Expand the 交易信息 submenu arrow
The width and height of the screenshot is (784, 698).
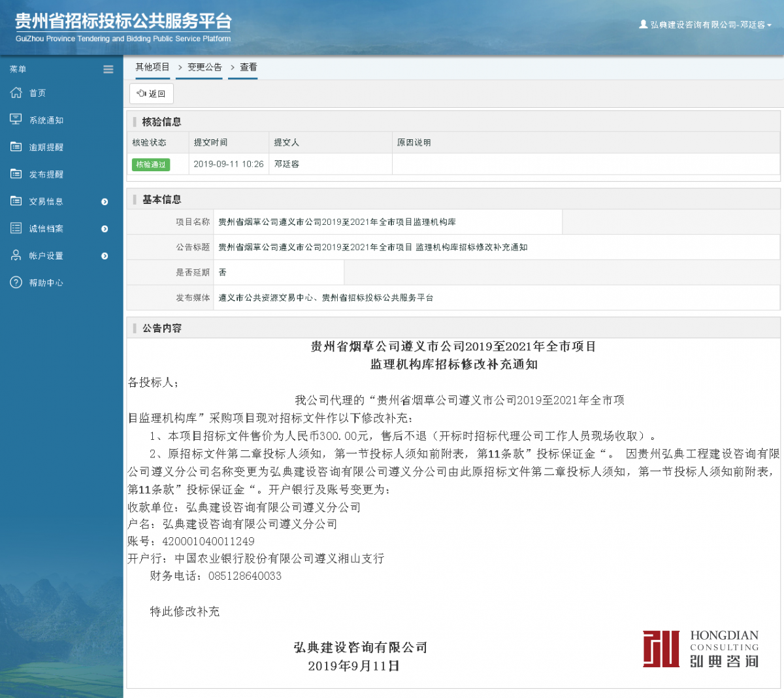pyautogui.click(x=103, y=201)
